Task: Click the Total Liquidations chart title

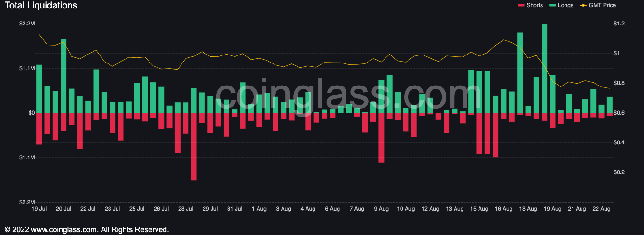Action: tap(41, 6)
